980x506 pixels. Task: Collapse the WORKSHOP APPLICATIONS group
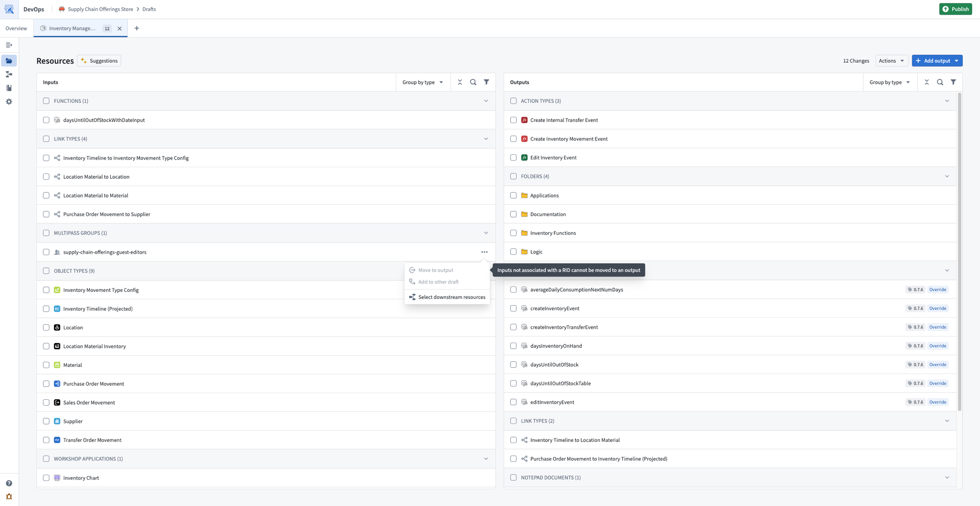pyautogui.click(x=486, y=459)
